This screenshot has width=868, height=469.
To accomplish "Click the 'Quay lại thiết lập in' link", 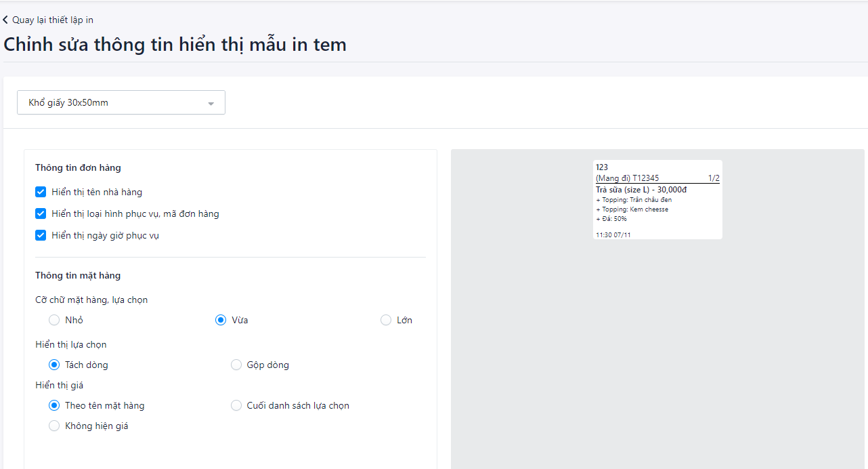I will click(x=53, y=20).
